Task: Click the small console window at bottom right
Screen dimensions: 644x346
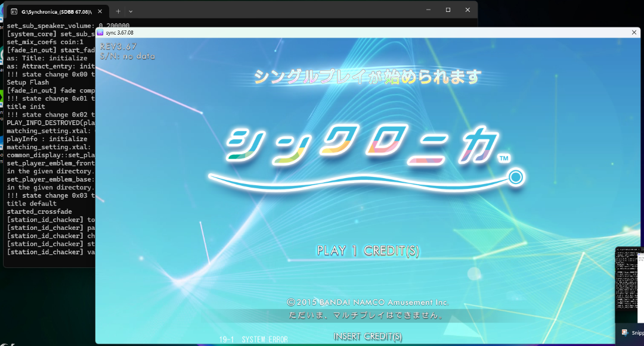Action: click(x=627, y=286)
